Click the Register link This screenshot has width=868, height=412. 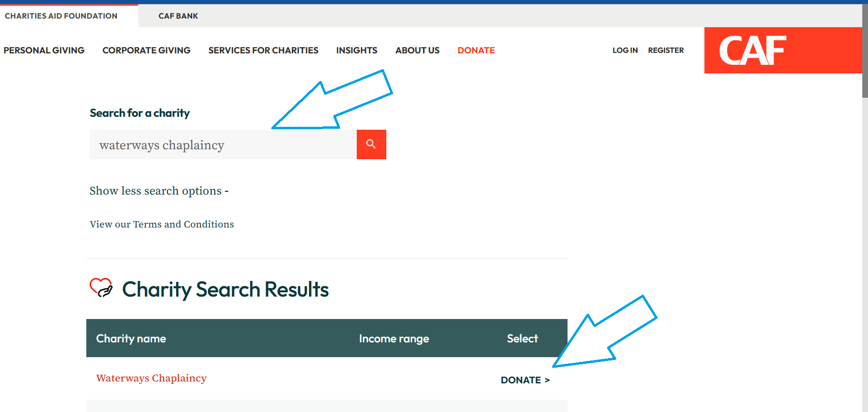coord(666,50)
